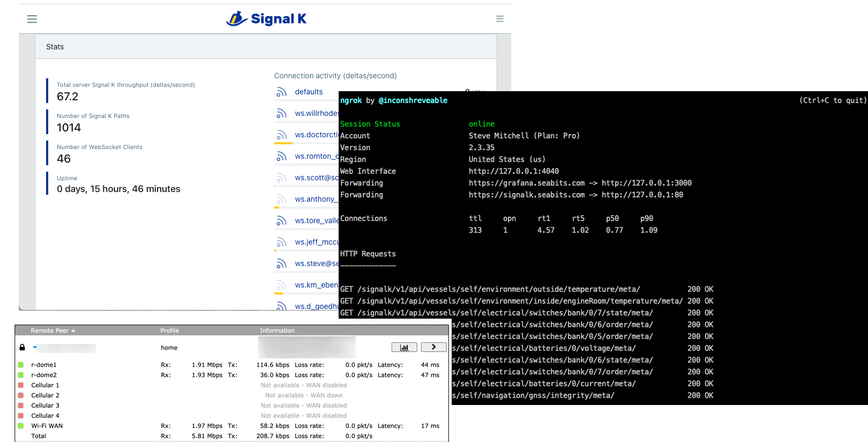The height and width of the screenshot is (442, 868).
Task: Open the ws.jeff_mcc connection link
Action: pyautogui.click(x=317, y=242)
